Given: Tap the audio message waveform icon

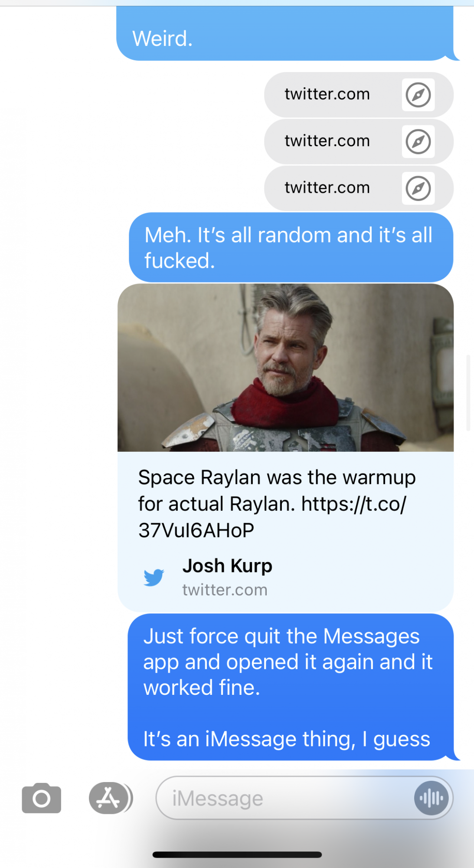Looking at the screenshot, I should coord(431,798).
